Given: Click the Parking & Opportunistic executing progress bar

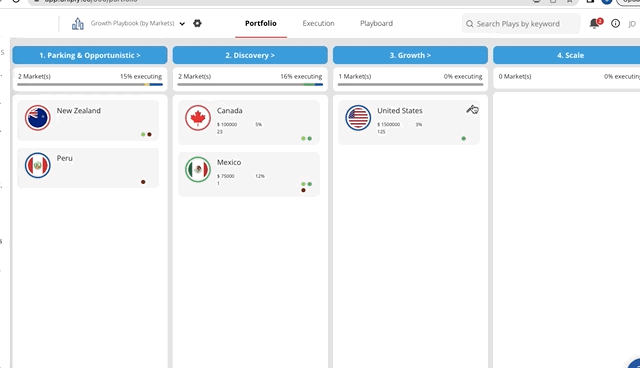Looking at the screenshot, I should coord(90,84).
